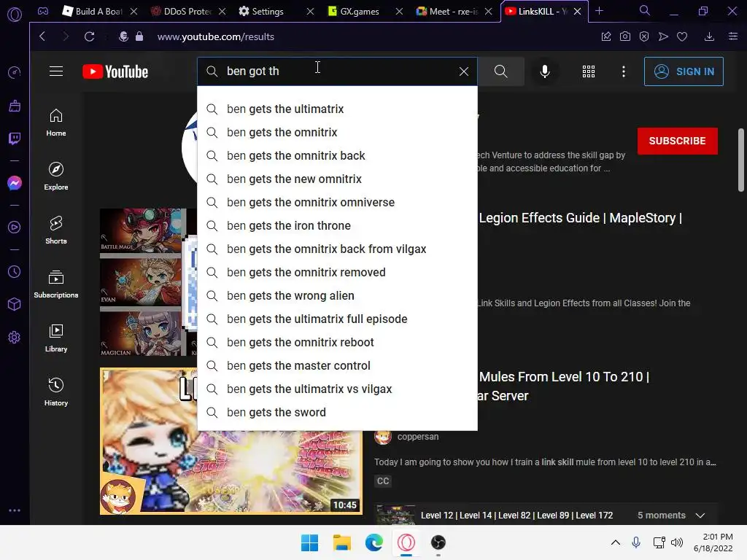
Task: Open the YouTube hamburger guide menu
Action: click(56, 71)
